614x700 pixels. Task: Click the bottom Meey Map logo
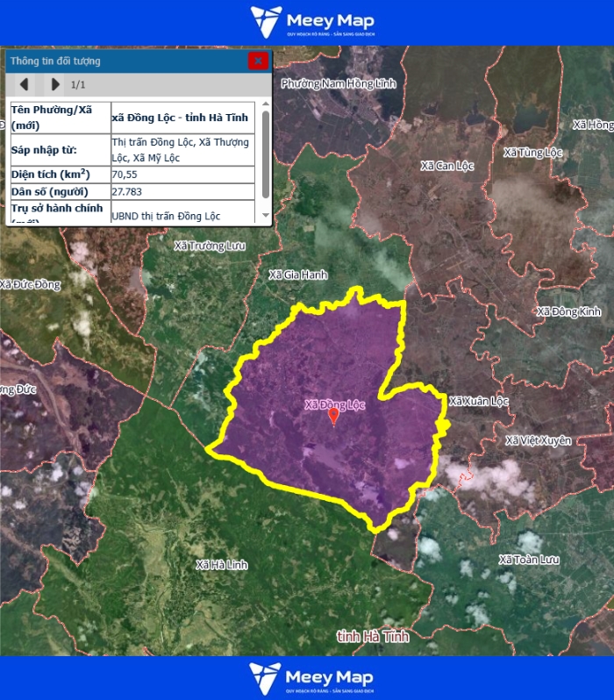[x=311, y=678]
